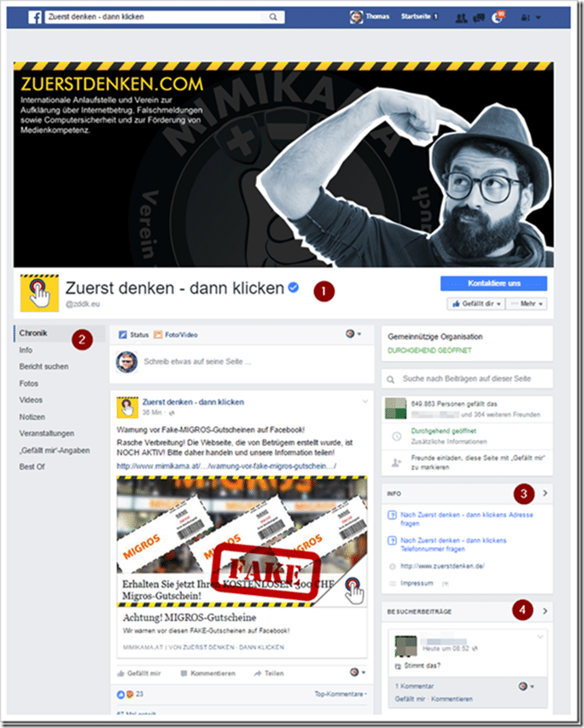Open notifications globe icon with red badge
Image resolution: width=584 pixels, height=728 pixels.
[498, 17]
